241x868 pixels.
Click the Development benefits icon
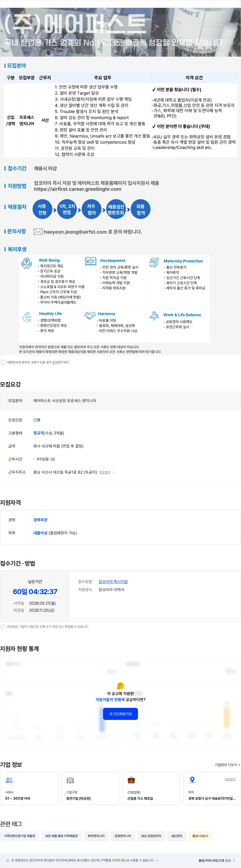pyautogui.click(x=90, y=262)
